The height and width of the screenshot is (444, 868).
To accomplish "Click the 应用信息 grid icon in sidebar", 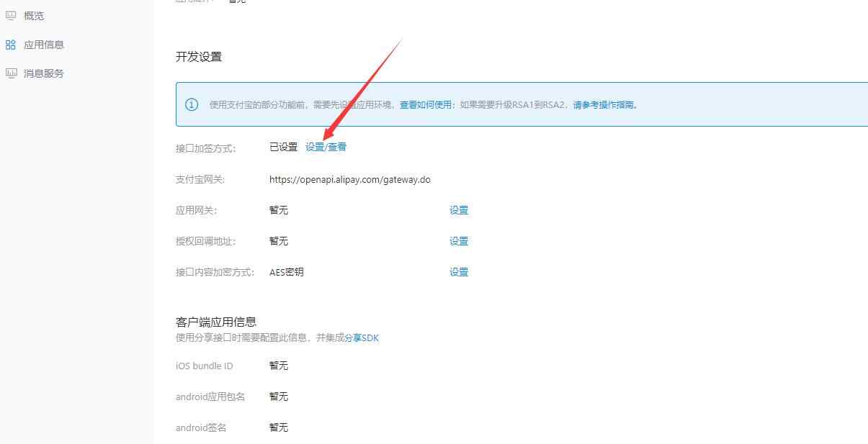I will (x=10, y=44).
